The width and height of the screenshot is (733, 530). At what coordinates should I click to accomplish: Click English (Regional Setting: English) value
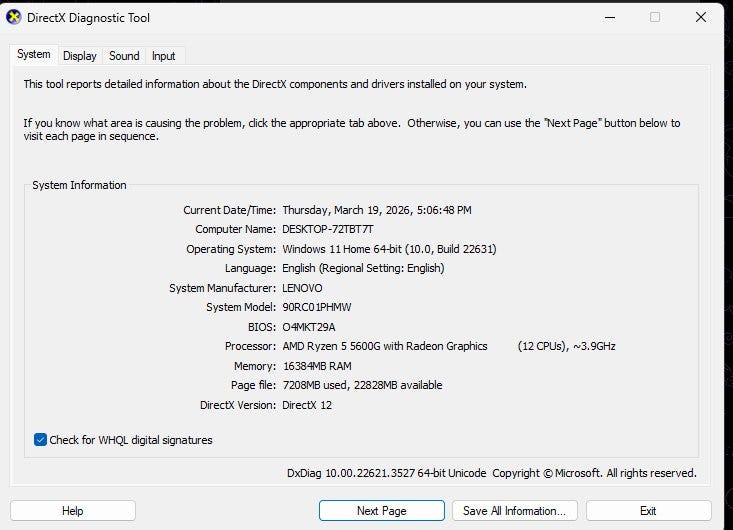[x=363, y=268]
